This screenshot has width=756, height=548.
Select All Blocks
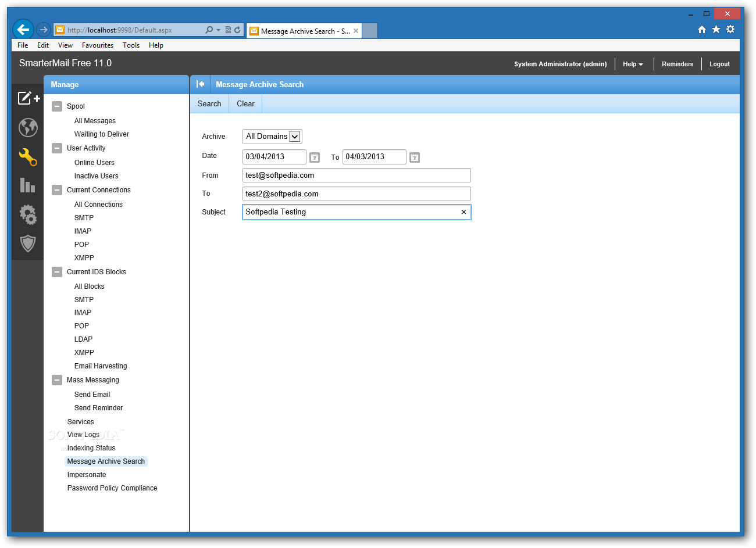[89, 286]
